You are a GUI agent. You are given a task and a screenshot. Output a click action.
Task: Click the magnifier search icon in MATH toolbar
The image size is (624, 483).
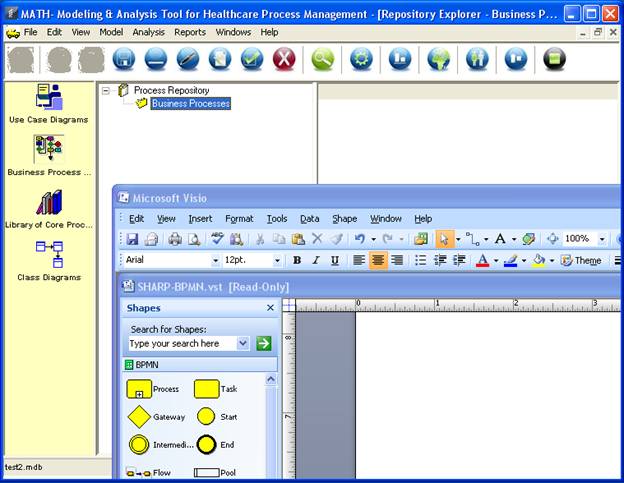(322, 59)
